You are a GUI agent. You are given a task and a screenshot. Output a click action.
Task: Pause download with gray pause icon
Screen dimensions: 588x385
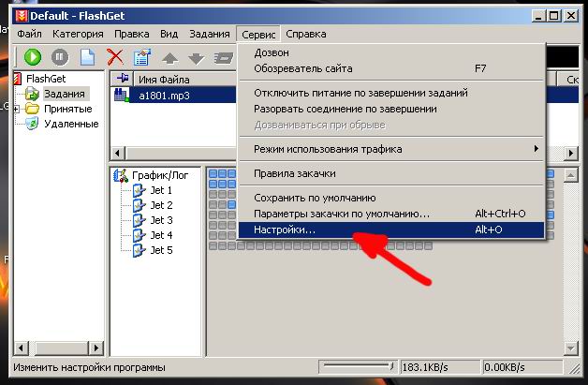(x=60, y=57)
